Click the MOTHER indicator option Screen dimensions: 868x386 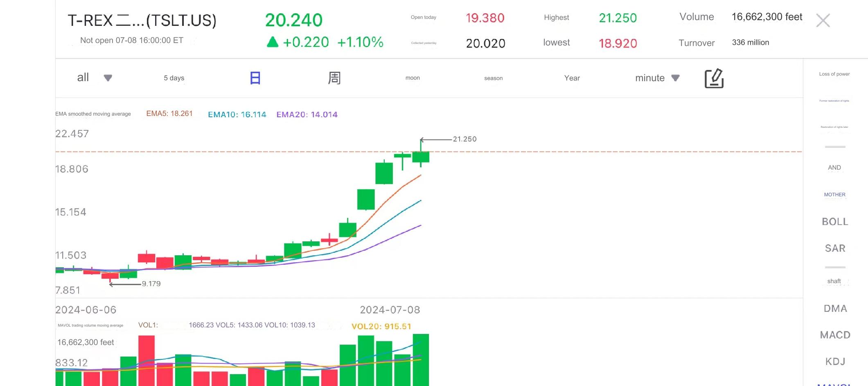click(x=834, y=195)
